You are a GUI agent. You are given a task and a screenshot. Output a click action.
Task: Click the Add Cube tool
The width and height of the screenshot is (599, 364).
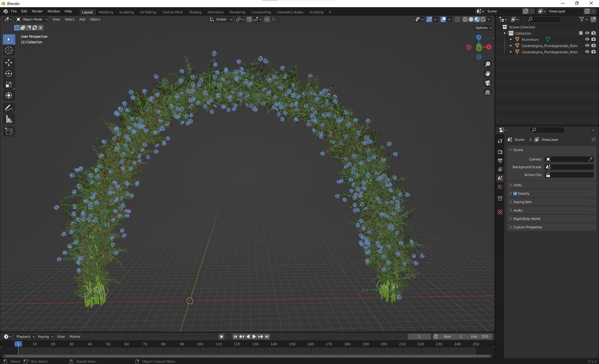click(x=9, y=131)
